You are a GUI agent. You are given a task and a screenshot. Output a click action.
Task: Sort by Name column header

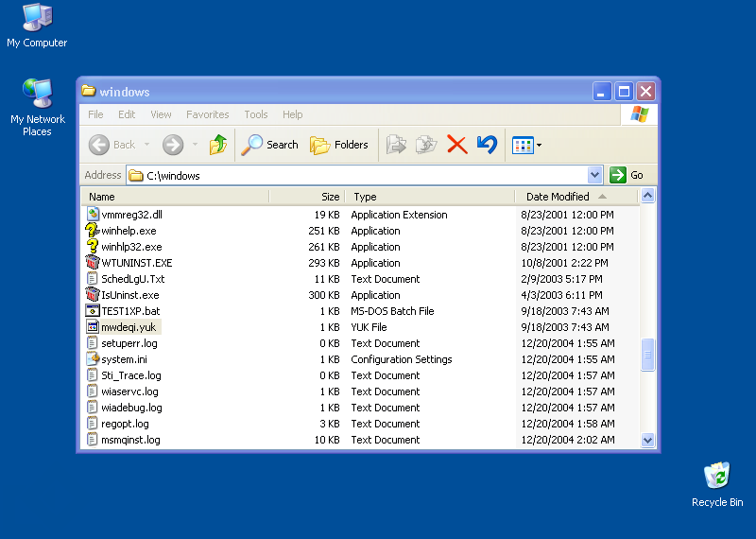175,197
